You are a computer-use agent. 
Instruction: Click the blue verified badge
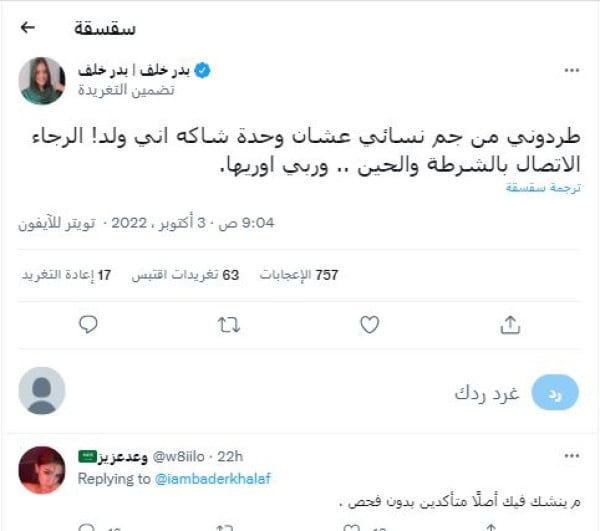(x=202, y=71)
